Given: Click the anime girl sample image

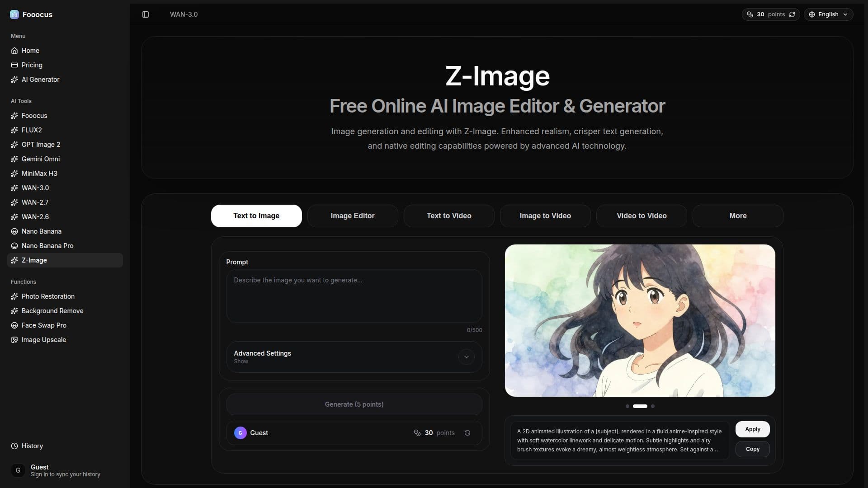Looking at the screenshot, I should [640, 320].
